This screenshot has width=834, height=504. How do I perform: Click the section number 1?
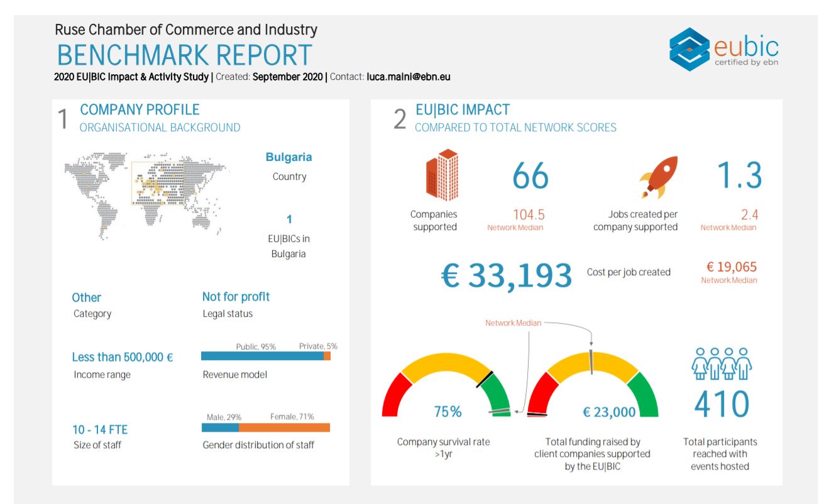coord(63,119)
